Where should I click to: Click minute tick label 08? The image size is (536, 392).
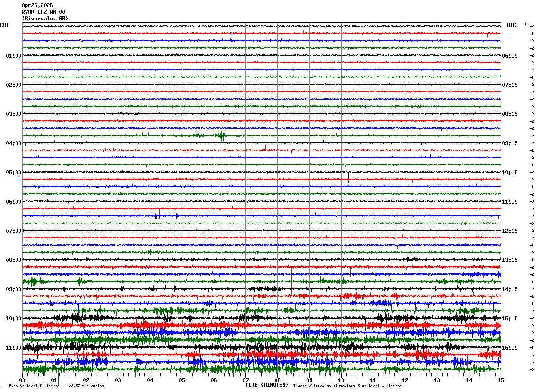[278, 380]
